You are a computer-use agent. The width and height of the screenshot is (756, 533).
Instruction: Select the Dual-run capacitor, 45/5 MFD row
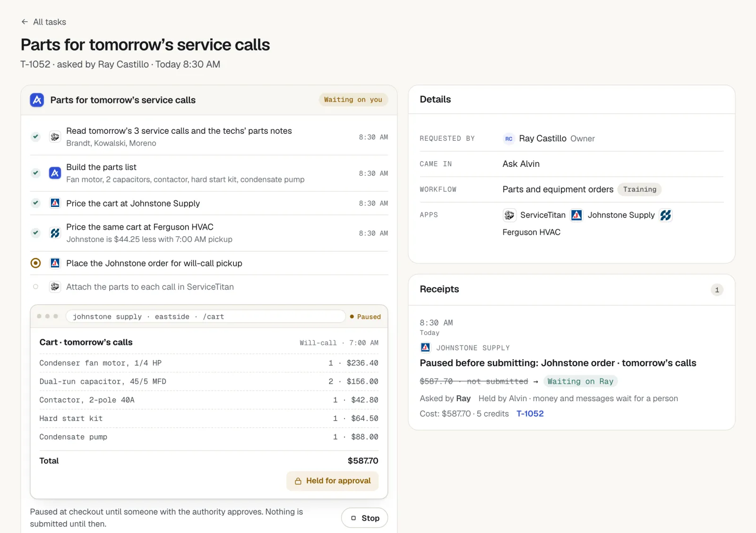tap(209, 381)
